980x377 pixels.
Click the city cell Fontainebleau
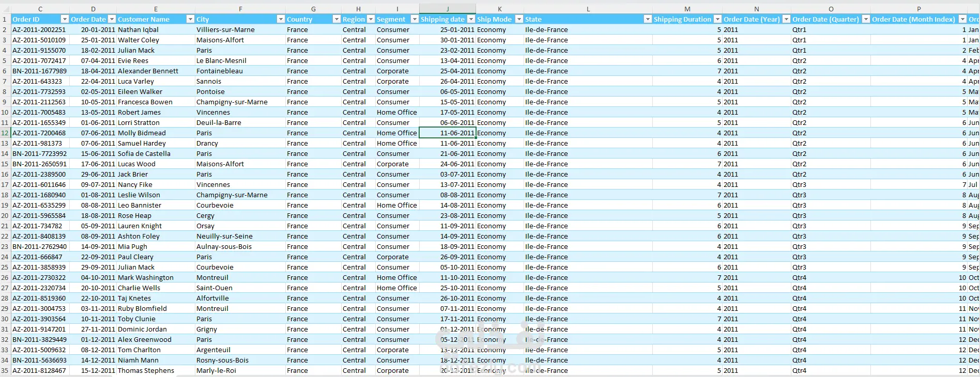pos(240,71)
